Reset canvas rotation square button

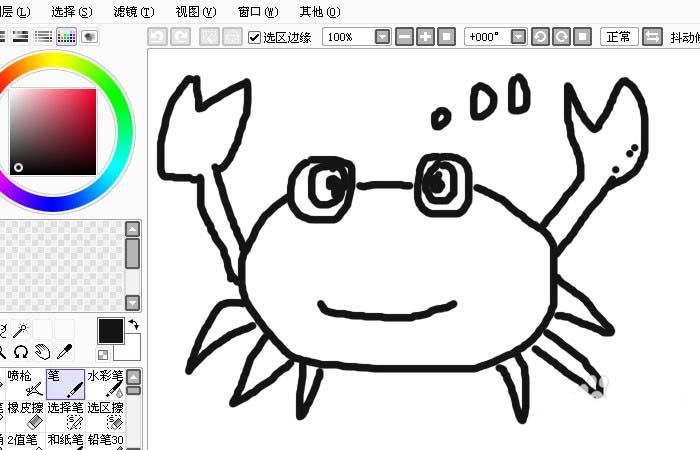click(583, 37)
